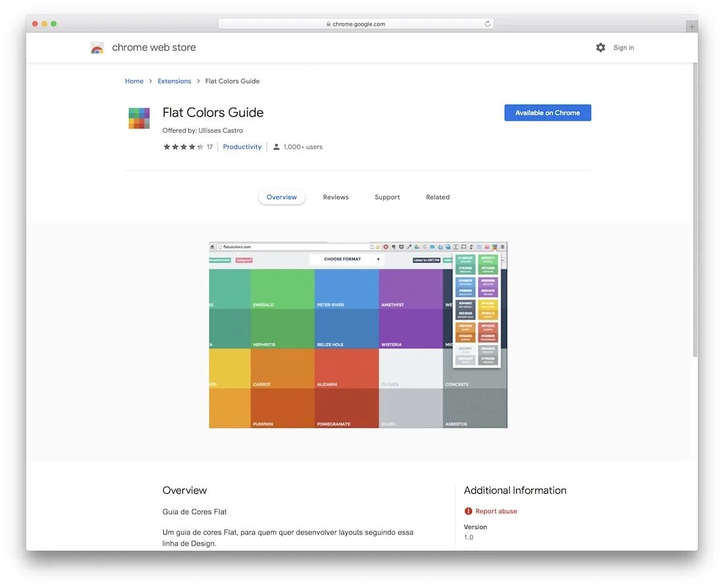This screenshot has width=724, height=588.
Task: Click the Chrome Web Store rainbow logo
Action: [x=97, y=47]
